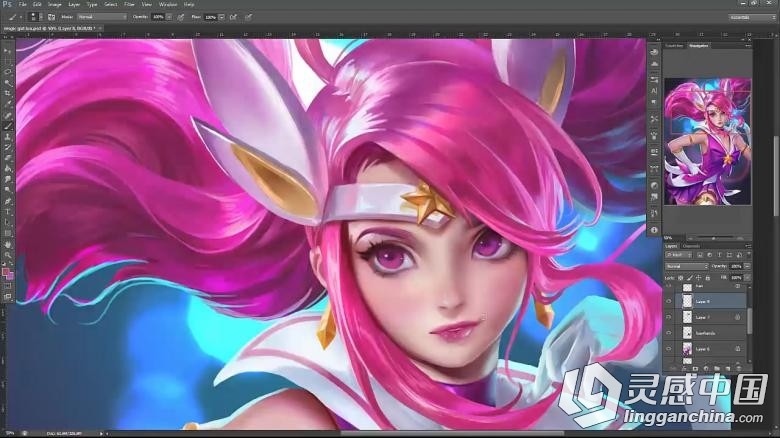The image size is (780, 438).
Task: Click the add layer mask icon
Action: point(695,369)
